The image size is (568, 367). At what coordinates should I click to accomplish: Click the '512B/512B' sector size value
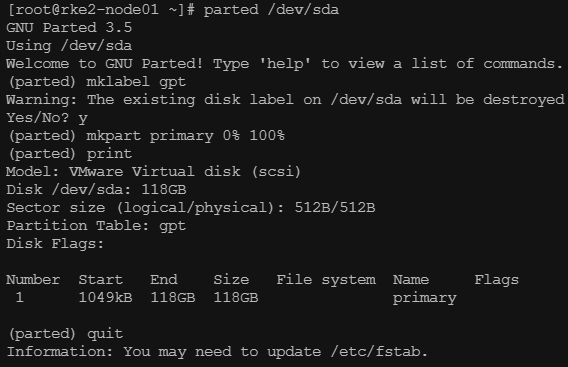(335, 208)
